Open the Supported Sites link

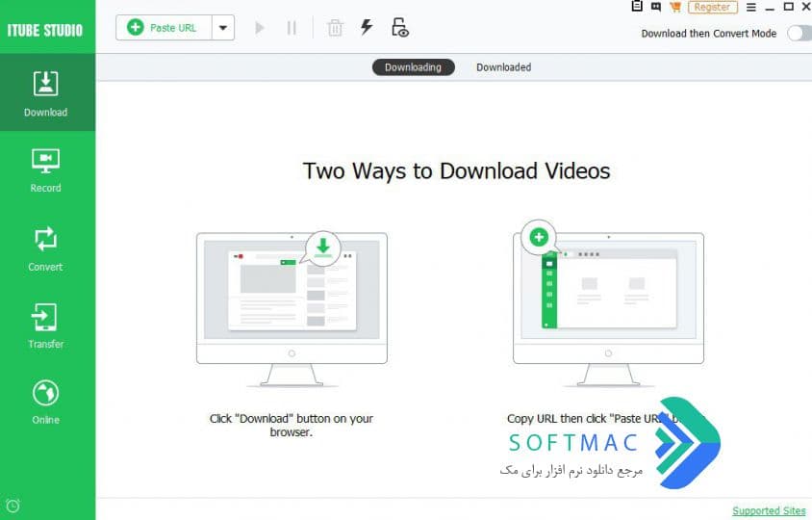[769, 510]
